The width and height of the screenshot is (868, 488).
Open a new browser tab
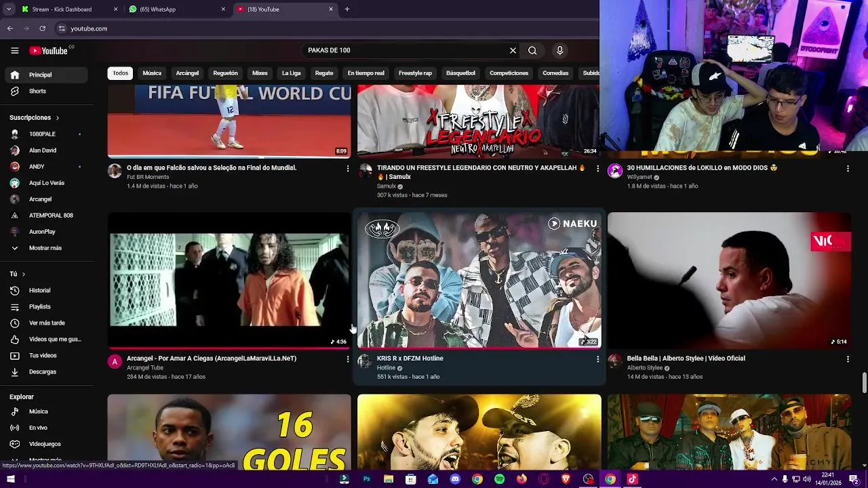click(x=347, y=9)
